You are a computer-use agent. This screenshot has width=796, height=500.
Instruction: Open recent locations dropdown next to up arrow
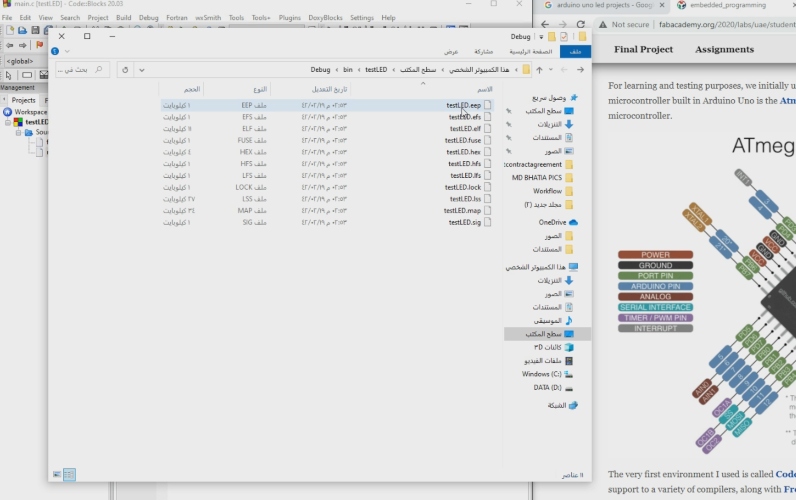[x=551, y=70]
